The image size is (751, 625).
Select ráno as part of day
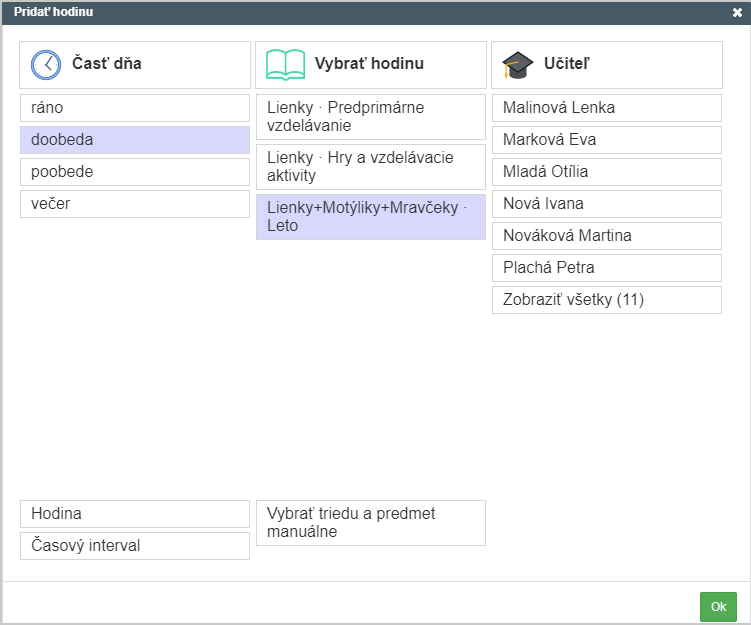[x=135, y=108]
